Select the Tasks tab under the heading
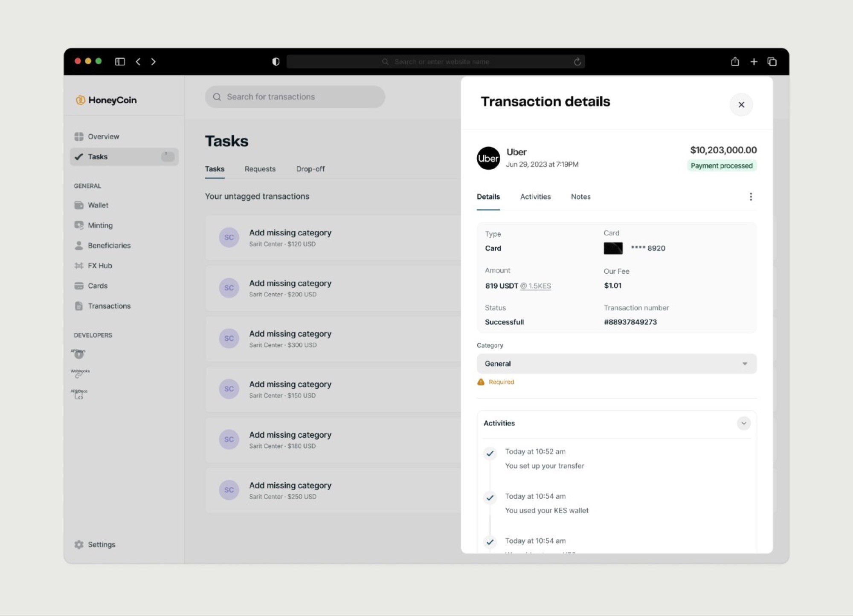The image size is (853, 616). click(x=215, y=169)
